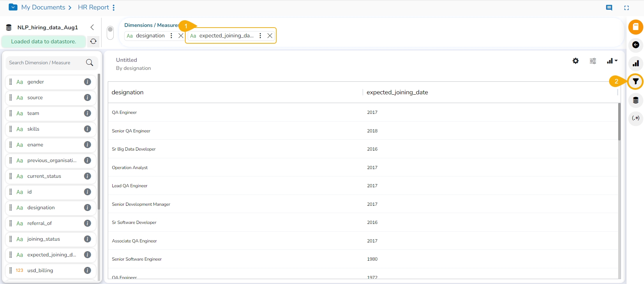Open the settings gear for the chart
This screenshot has height=284, width=644.
click(576, 61)
